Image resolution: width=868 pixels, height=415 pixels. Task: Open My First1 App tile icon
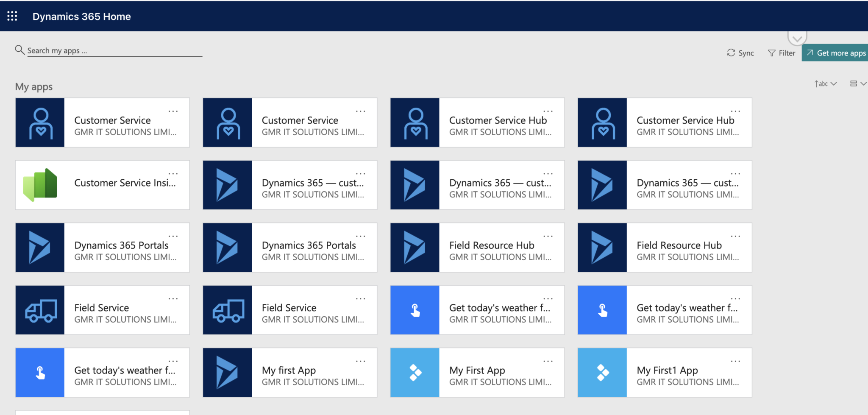coord(602,373)
